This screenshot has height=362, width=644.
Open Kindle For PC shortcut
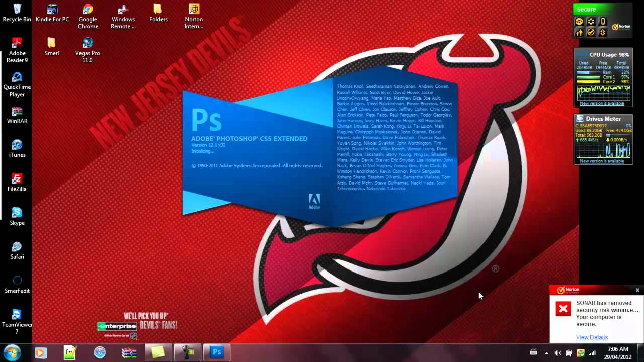pos(52,13)
